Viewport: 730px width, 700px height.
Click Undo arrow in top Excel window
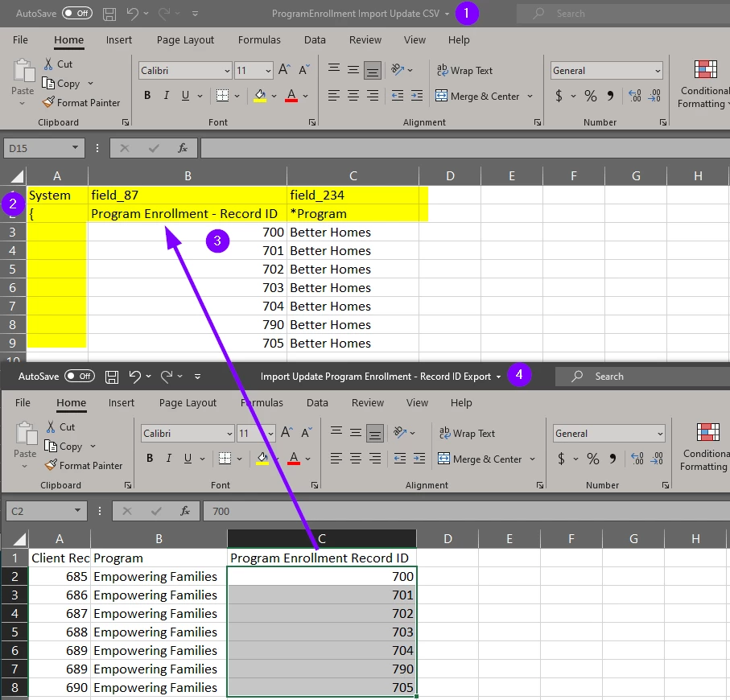coord(132,14)
